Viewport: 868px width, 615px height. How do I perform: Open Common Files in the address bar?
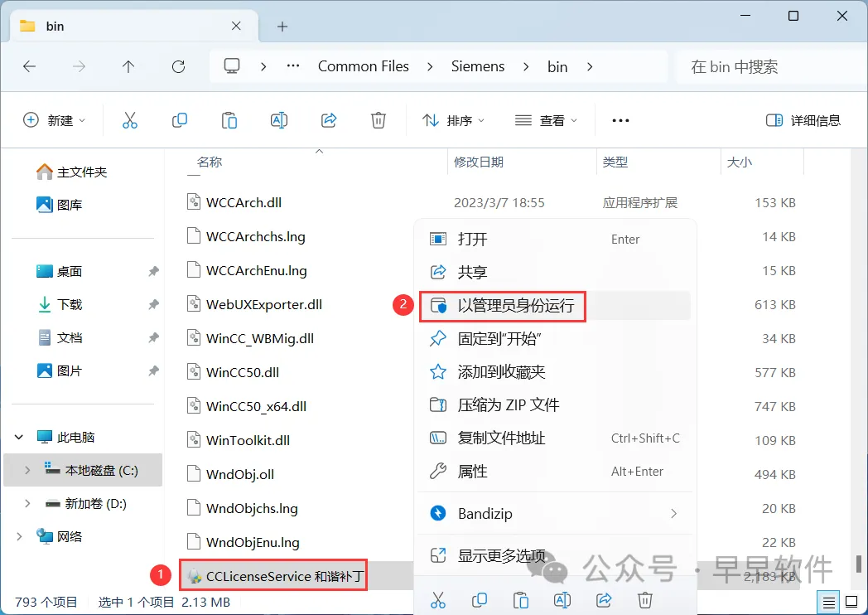coord(363,66)
